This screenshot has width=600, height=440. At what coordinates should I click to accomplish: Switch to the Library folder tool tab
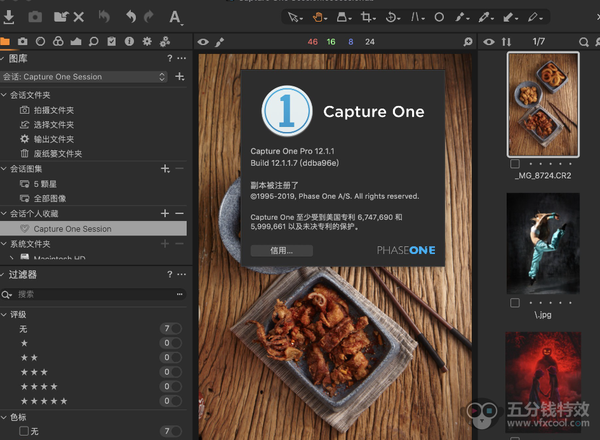(x=6, y=42)
